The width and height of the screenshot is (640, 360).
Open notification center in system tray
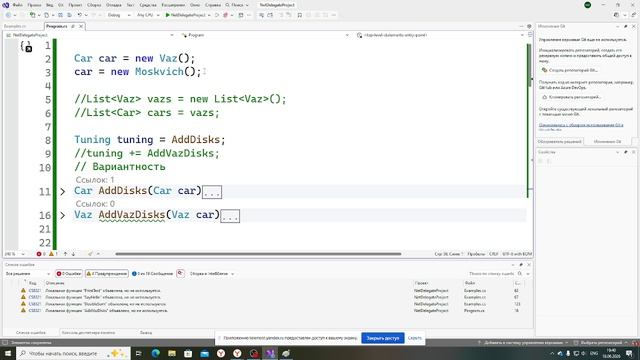pos(629,353)
